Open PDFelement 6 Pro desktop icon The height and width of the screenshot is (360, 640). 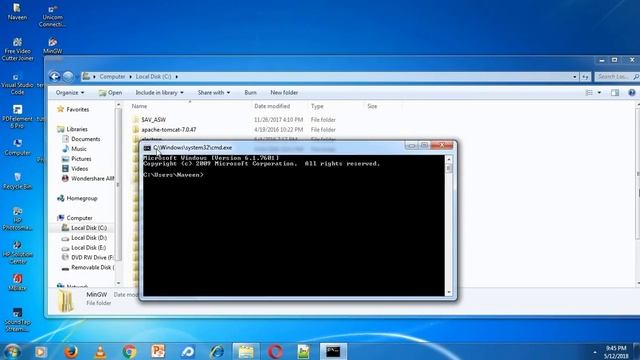click(17, 116)
